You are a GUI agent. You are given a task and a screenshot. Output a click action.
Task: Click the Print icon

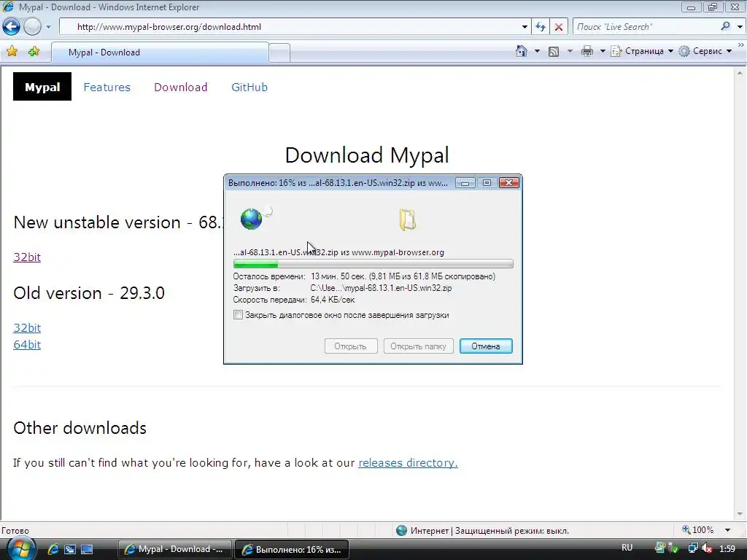coord(587,51)
